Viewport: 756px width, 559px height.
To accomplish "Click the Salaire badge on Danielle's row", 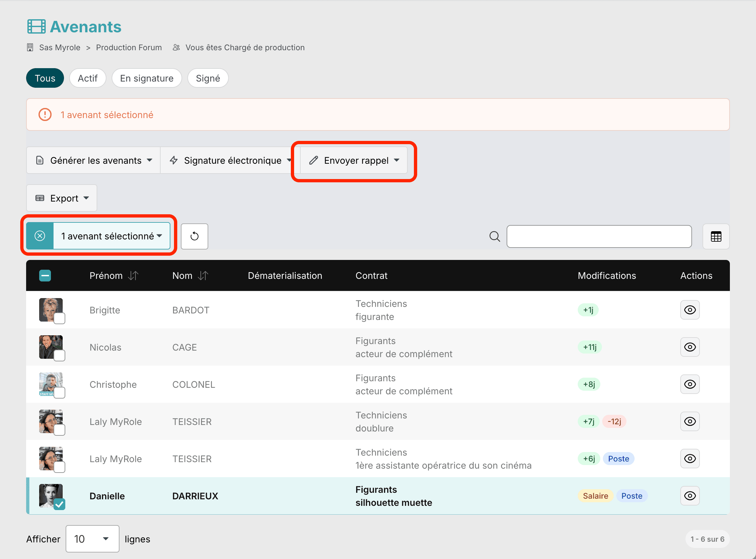I will [595, 496].
